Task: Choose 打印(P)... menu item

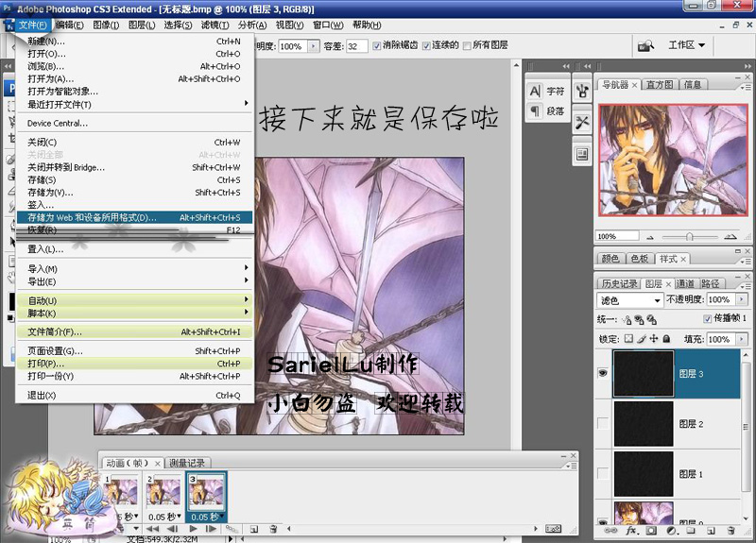Action: coord(134,364)
